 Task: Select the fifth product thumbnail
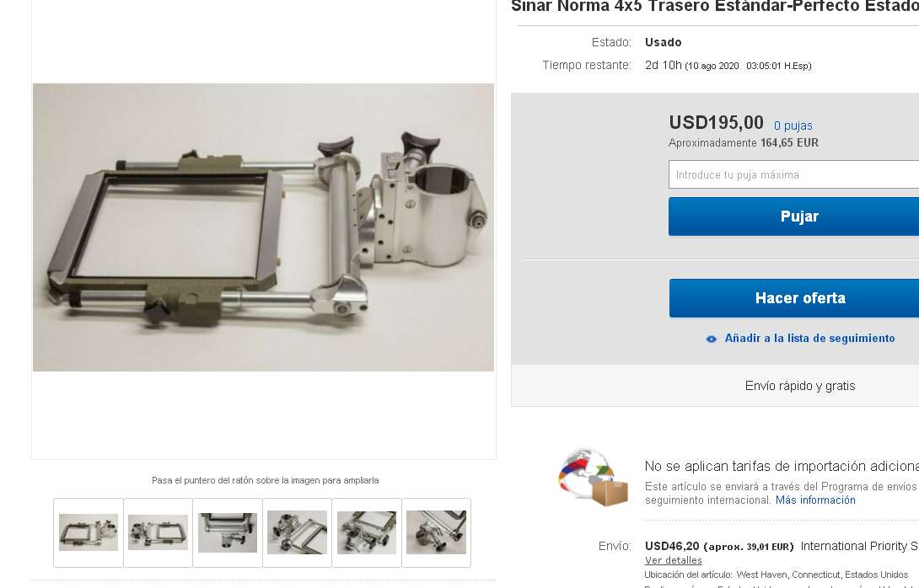[x=367, y=532]
